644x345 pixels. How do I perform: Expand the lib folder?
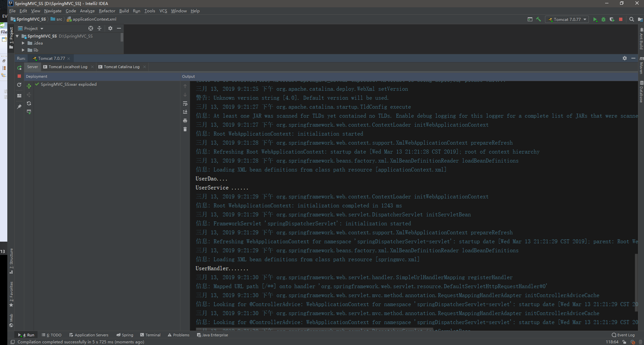click(x=23, y=50)
